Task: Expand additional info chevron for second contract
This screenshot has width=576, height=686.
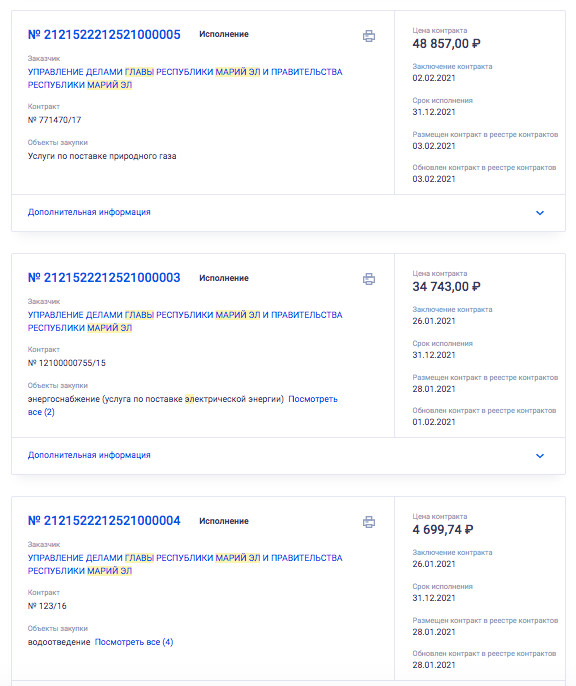Action: (540, 455)
